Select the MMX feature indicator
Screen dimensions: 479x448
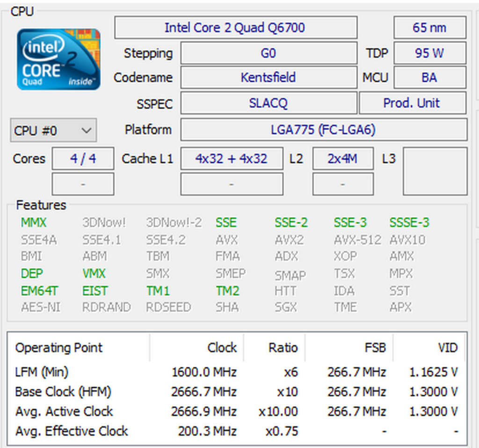point(33,223)
